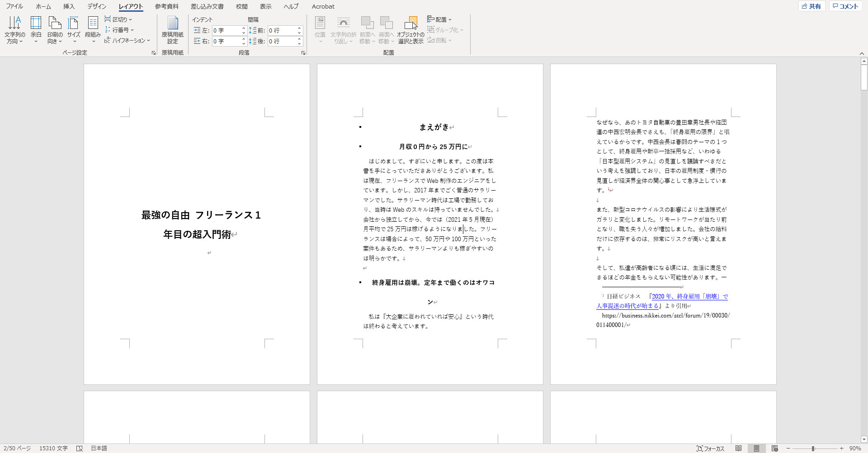Open the サイズ page size menu
868x453 pixels.
tap(74, 30)
